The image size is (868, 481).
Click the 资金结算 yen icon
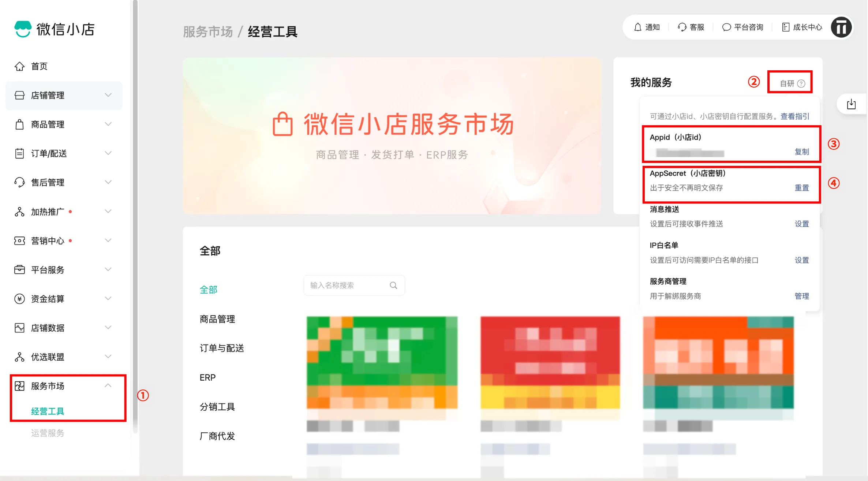click(19, 299)
